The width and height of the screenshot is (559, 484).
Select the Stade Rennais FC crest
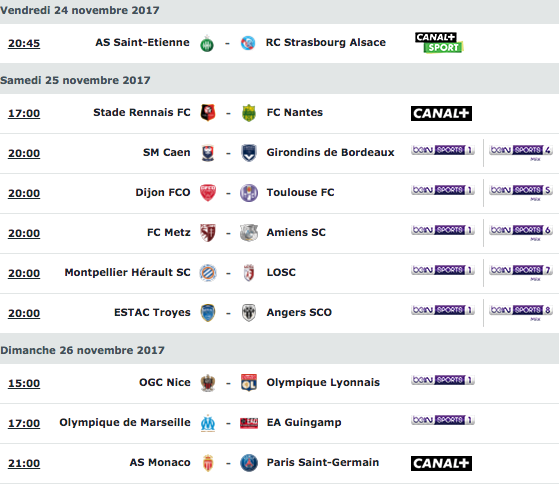pos(208,113)
